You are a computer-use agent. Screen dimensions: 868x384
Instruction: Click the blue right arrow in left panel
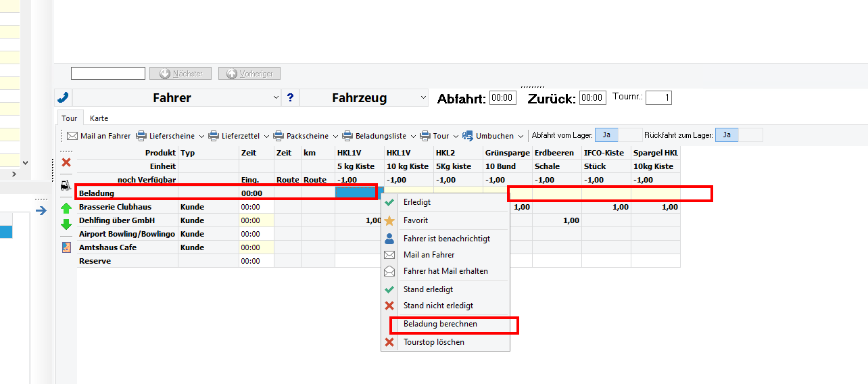coord(41,211)
